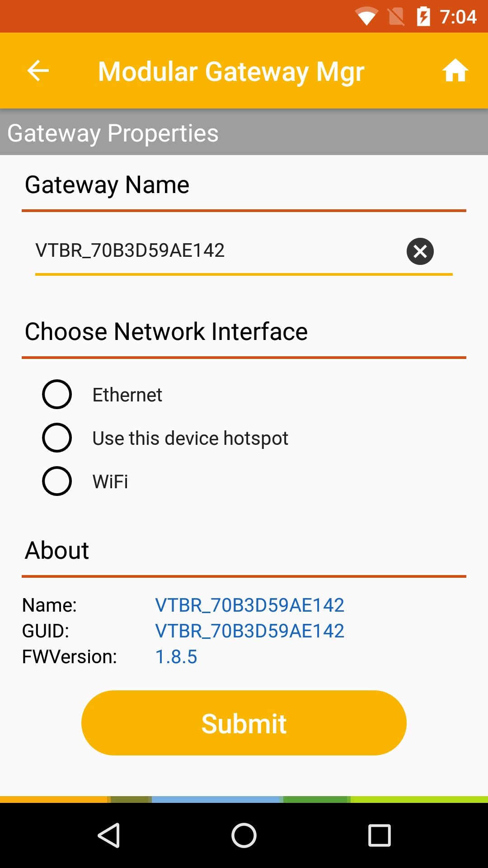This screenshot has height=868, width=488.
Task: Choose Use this device hotspot option
Action: pyautogui.click(x=57, y=438)
